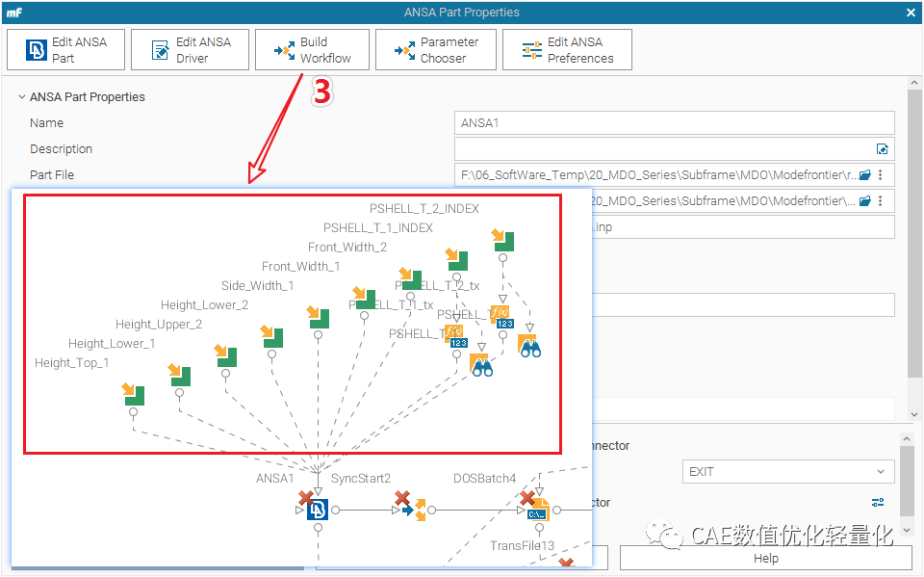Click the connector settings sliders icon
Viewport: 924px width, 577px height.
[878, 502]
